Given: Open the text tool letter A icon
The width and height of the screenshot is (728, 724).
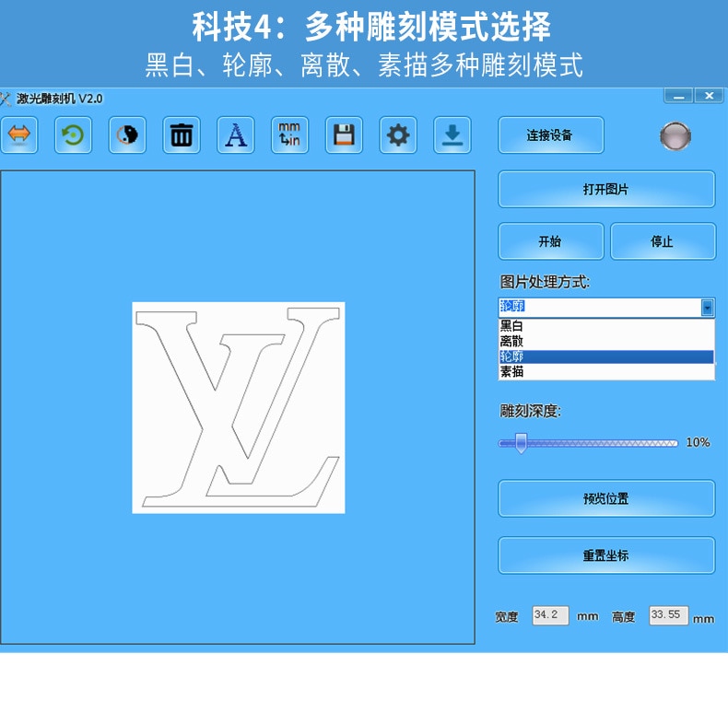Looking at the screenshot, I should (236, 135).
